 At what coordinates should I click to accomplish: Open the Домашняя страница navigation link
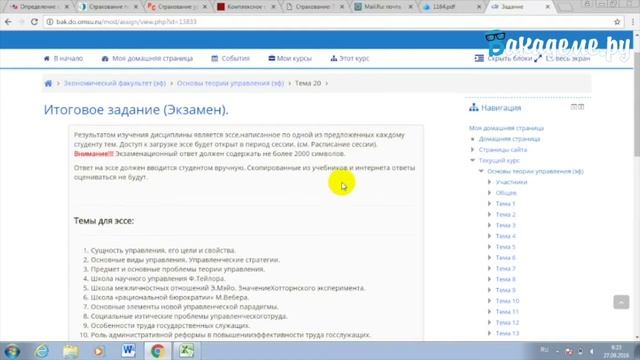coord(509,139)
